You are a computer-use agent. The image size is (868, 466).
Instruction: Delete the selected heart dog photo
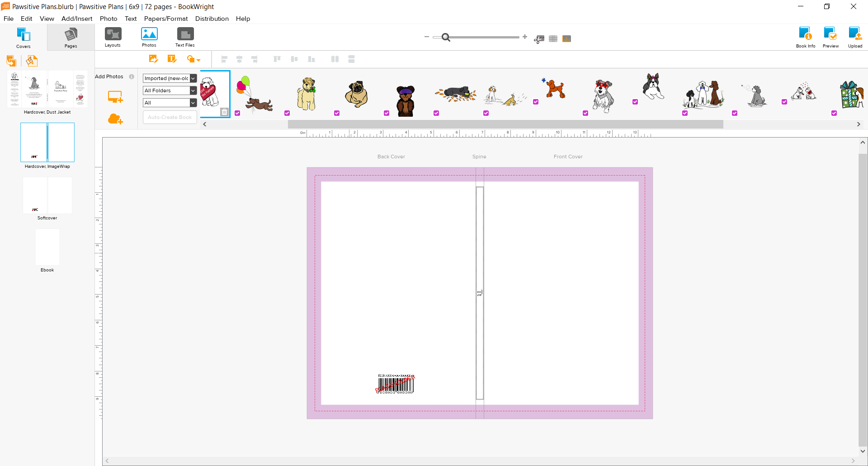(224, 112)
